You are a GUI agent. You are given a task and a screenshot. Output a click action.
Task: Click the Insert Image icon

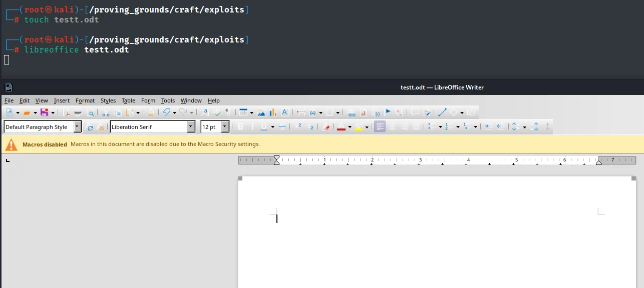261,112
